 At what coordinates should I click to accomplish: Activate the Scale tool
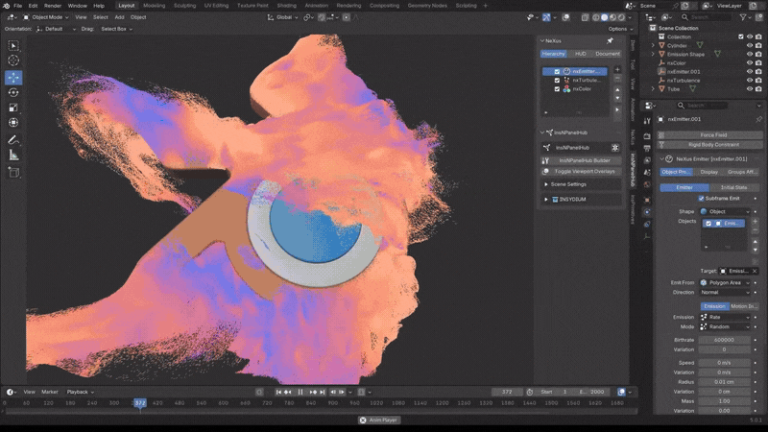pyautogui.click(x=13, y=108)
